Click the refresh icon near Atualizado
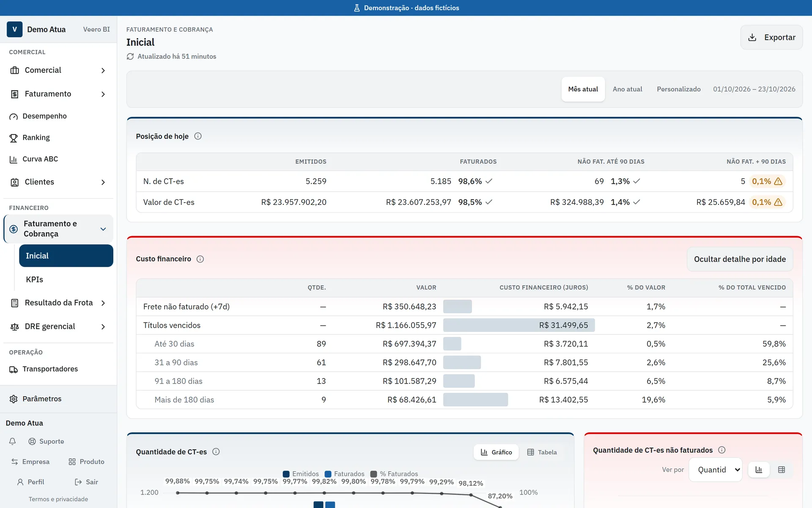This screenshot has width=812, height=508. [x=130, y=56]
